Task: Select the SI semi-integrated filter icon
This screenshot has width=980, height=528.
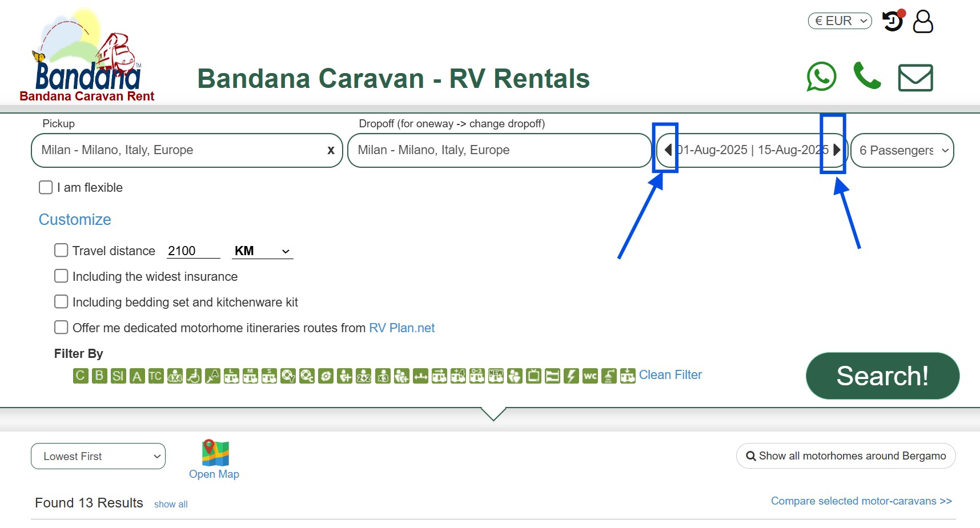Action: pos(118,376)
